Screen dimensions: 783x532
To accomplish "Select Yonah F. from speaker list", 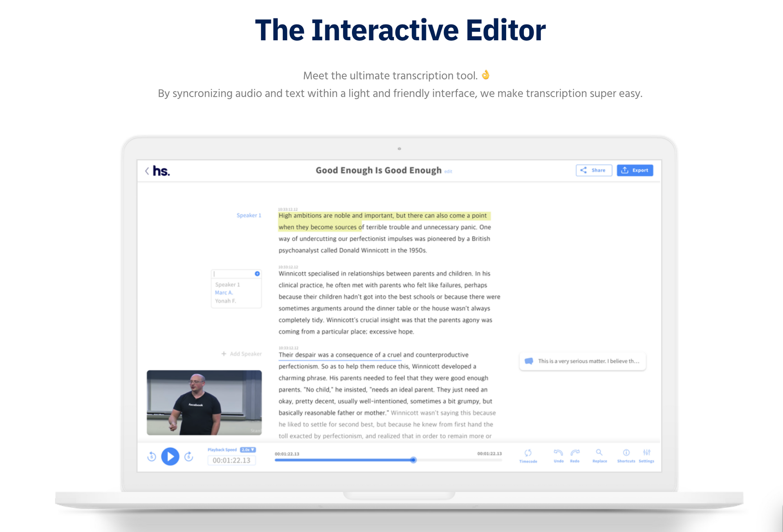I will tap(225, 301).
